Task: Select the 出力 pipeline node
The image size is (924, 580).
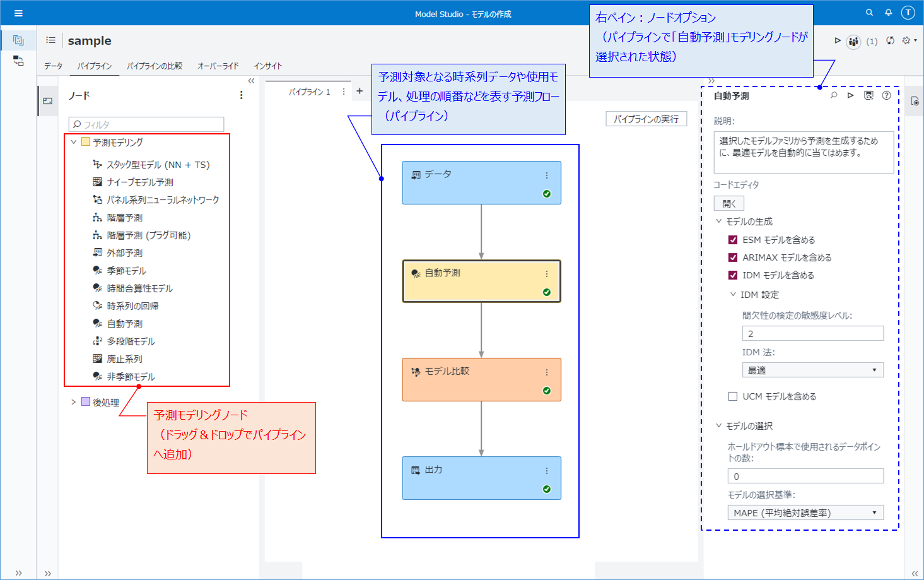Action: point(481,478)
